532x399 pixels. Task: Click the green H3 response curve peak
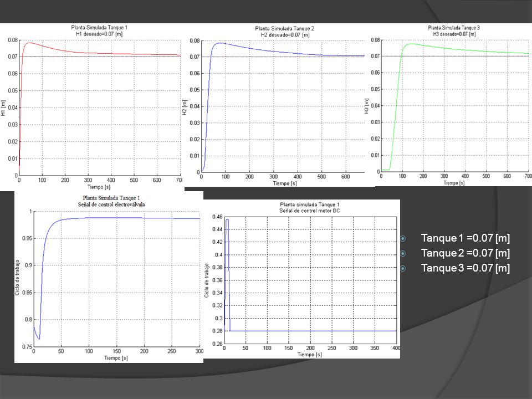[412, 44]
